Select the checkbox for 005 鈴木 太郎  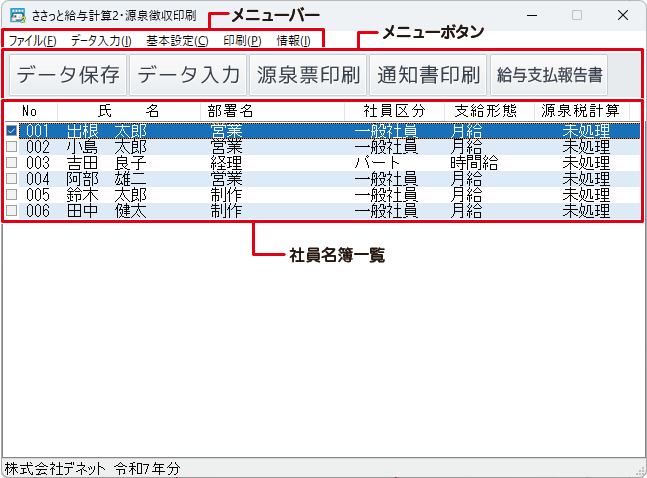(12, 194)
